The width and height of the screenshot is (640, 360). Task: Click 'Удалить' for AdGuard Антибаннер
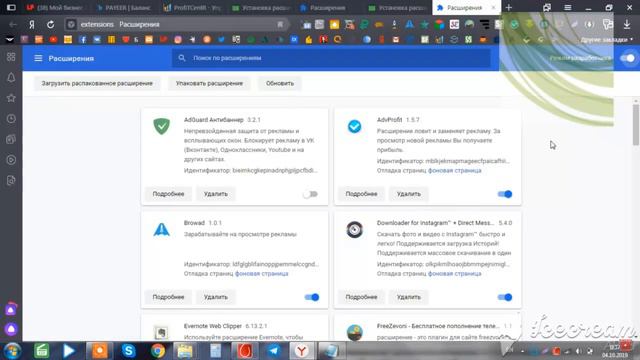coord(216,194)
